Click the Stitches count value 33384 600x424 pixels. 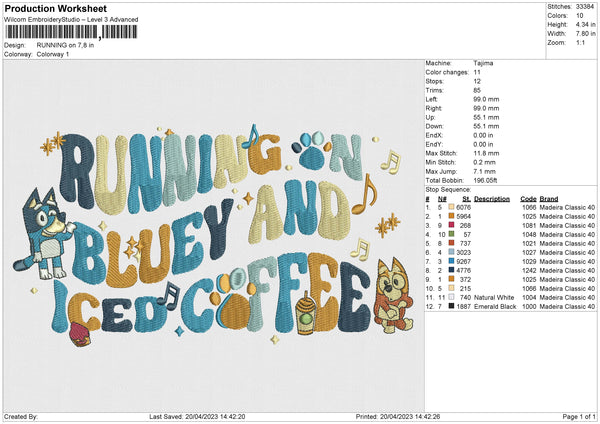pyautogui.click(x=586, y=8)
